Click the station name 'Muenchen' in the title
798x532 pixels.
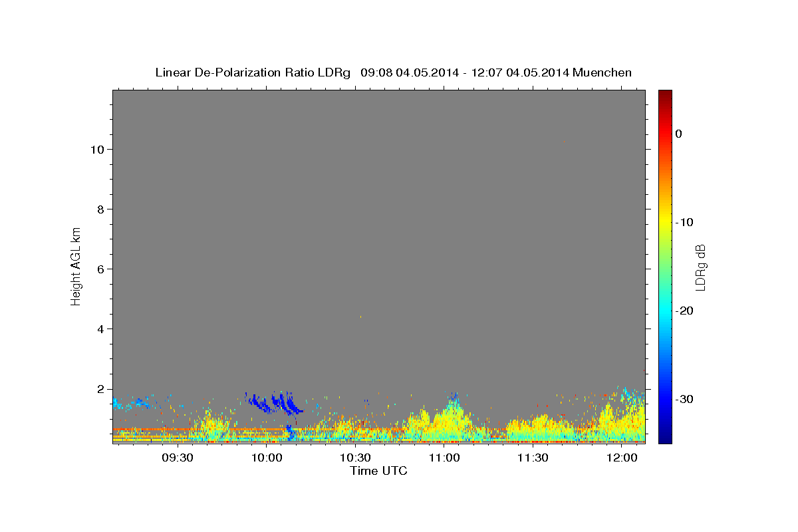pos(602,72)
